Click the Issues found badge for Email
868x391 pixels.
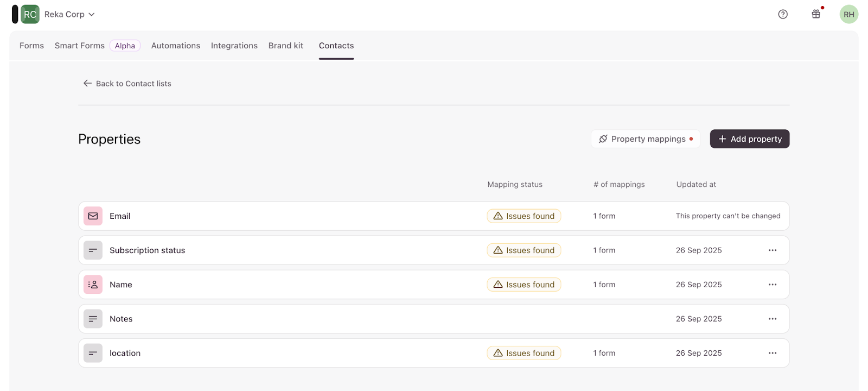pos(524,216)
